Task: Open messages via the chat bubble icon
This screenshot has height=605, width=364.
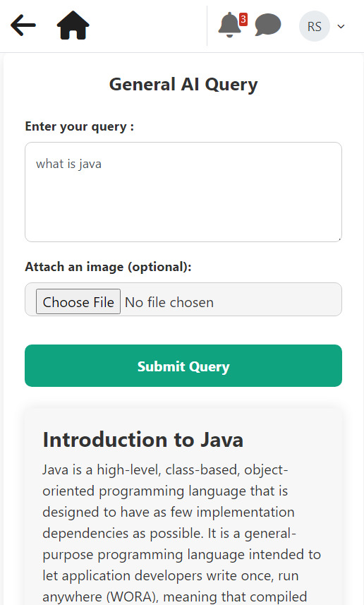Action: (268, 25)
